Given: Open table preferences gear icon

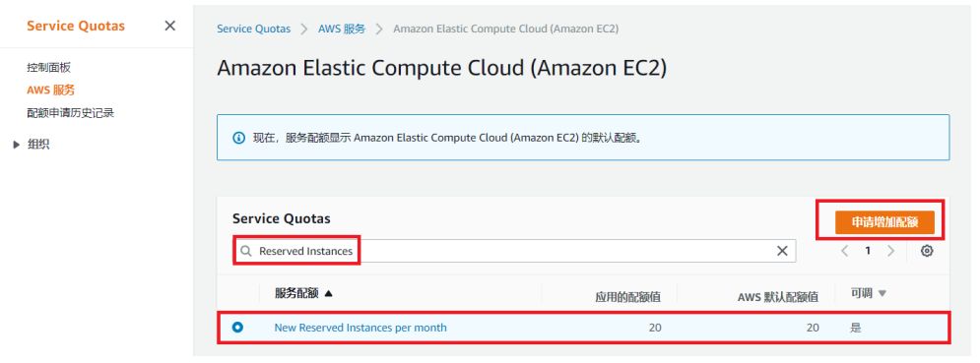Looking at the screenshot, I should (x=927, y=251).
